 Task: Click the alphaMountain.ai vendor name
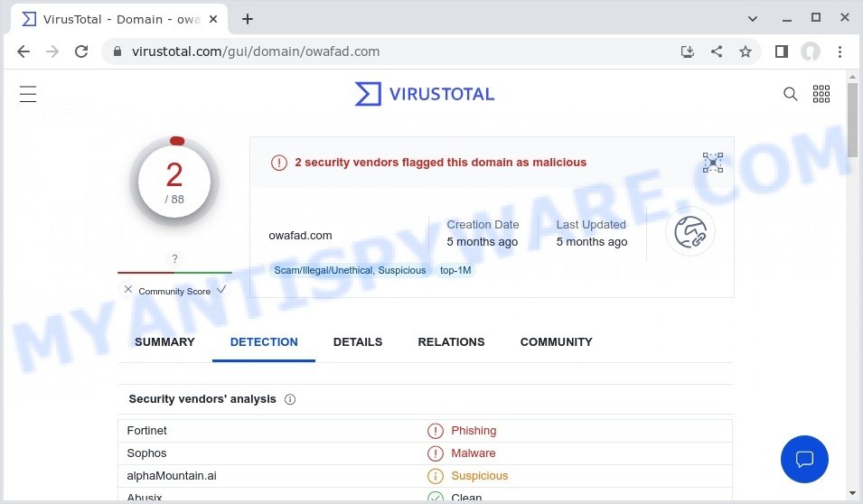coord(172,476)
